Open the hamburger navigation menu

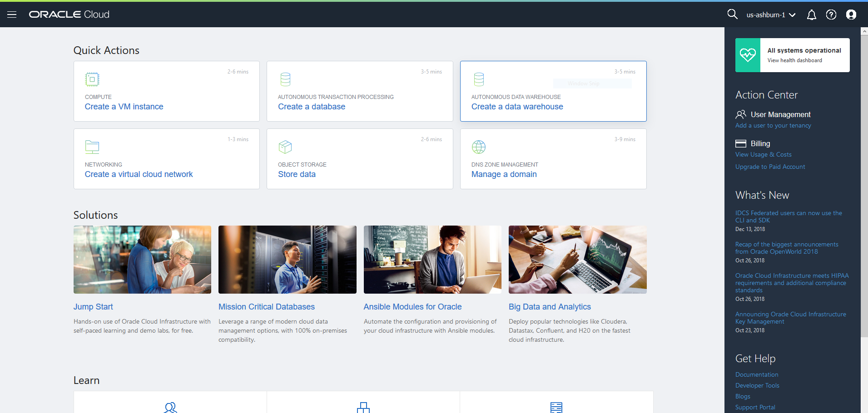pyautogui.click(x=12, y=15)
